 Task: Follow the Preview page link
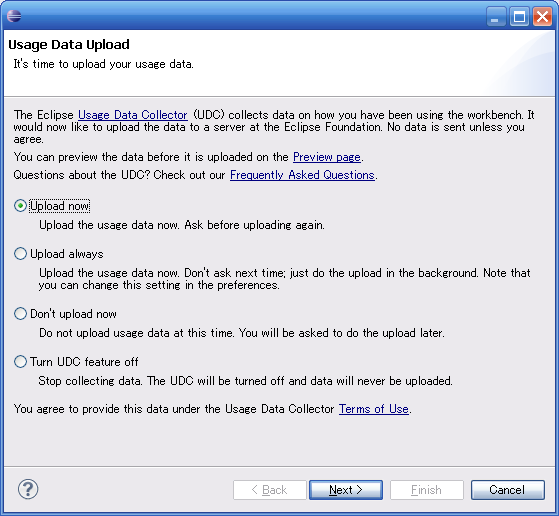pos(327,157)
